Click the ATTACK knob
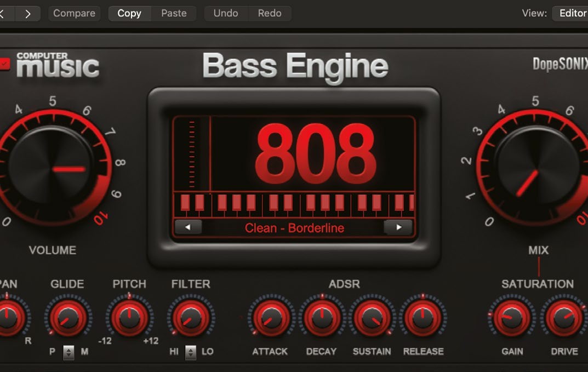The image size is (588, 372). coord(271,318)
